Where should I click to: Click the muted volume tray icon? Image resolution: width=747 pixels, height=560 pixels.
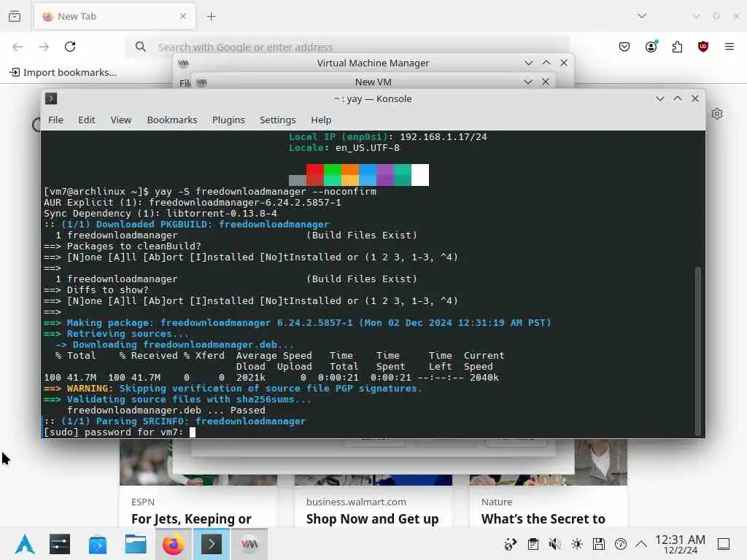(x=554, y=544)
